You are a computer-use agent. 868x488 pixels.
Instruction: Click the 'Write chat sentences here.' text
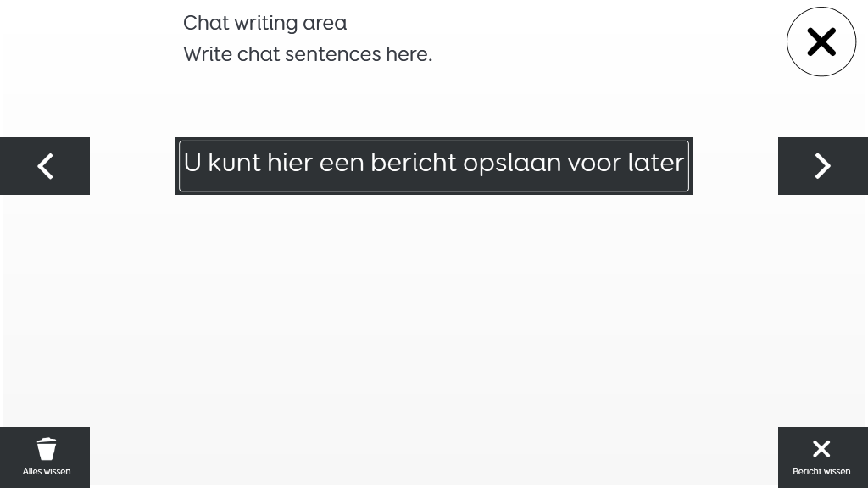tap(308, 54)
